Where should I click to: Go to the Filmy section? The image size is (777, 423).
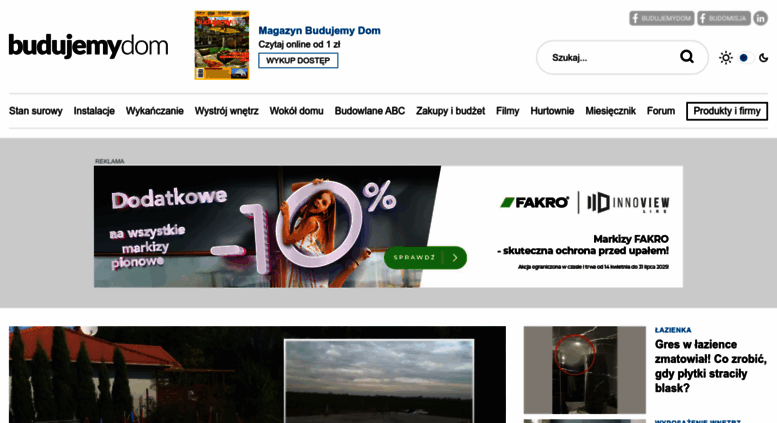click(x=507, y=111)
